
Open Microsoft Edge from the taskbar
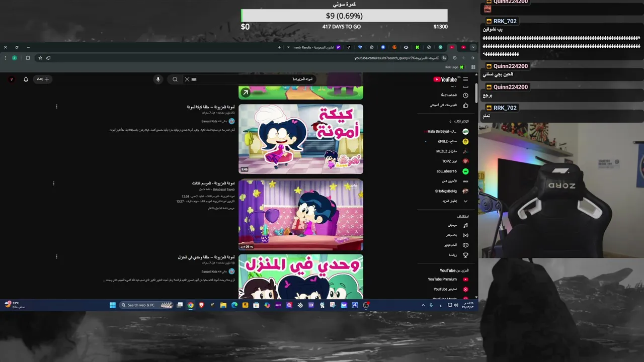[x=234, y=305]
